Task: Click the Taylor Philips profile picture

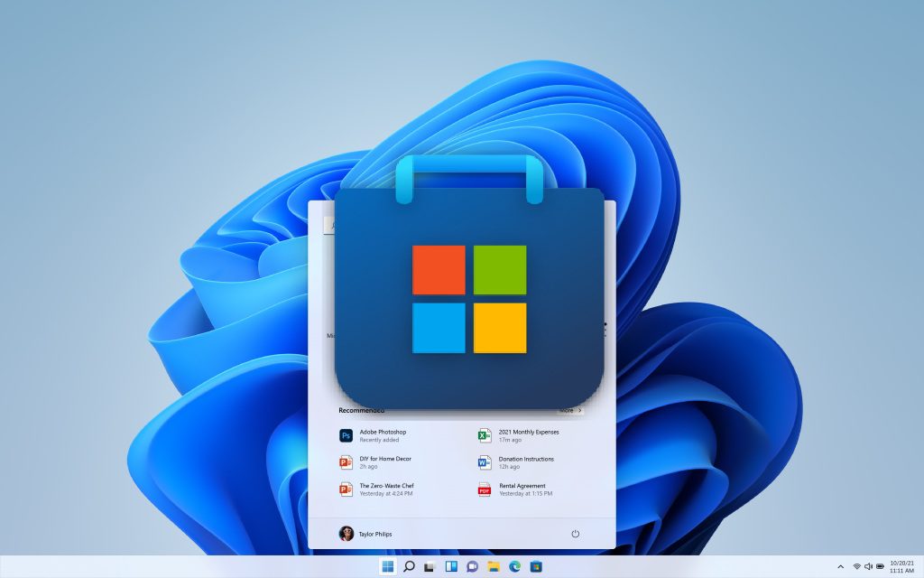Action: pyautogui.click(x=346, y=534)
